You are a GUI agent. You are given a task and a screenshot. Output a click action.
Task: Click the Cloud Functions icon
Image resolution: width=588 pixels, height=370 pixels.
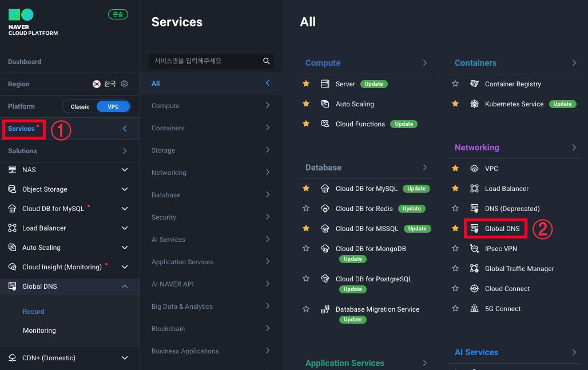click(x=325, y=124)
